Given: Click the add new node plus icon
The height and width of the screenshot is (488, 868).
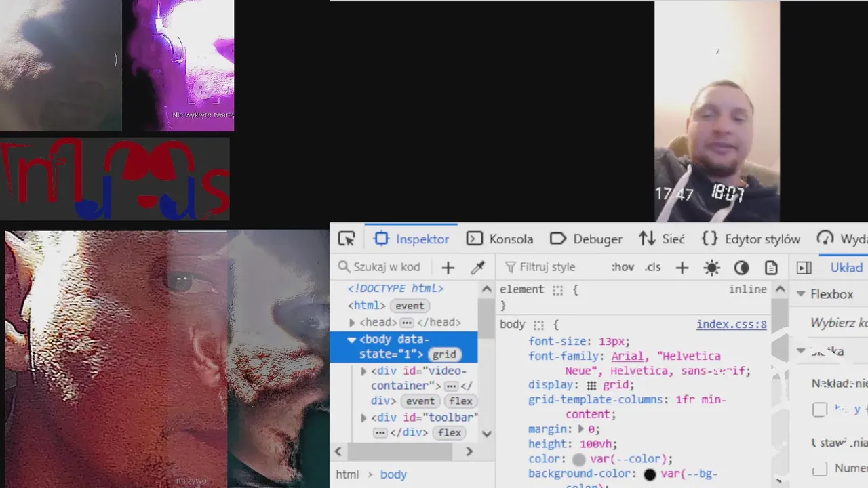Looking at the screenshot, I should (x=448, y=267).
